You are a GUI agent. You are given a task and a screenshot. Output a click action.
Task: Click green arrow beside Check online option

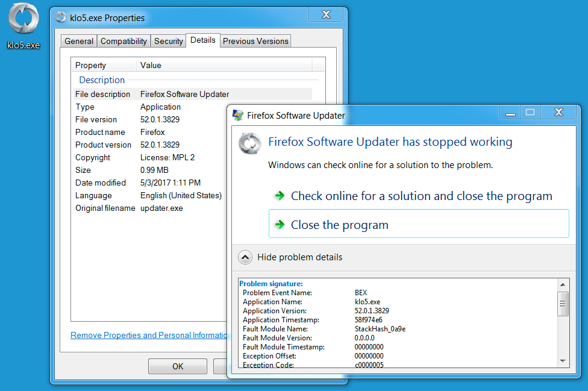(x=280, y=196)
